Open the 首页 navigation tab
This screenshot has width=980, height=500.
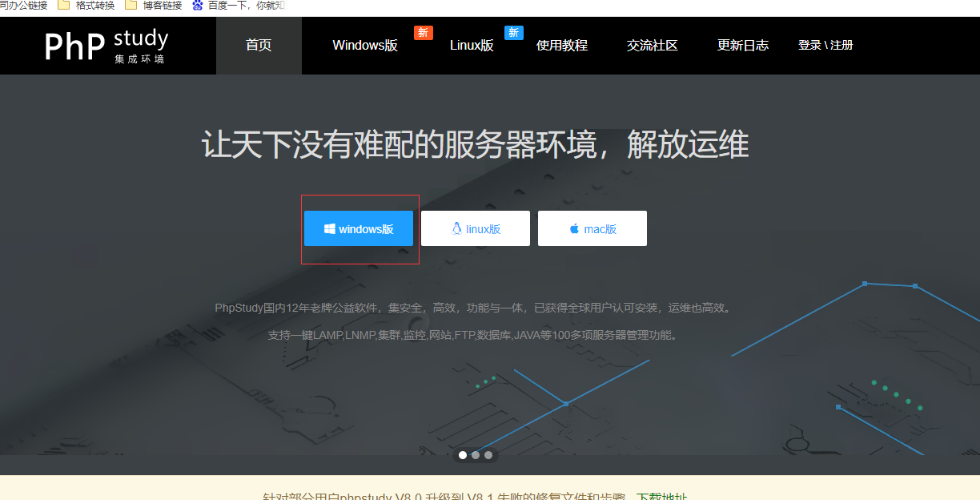coord(259,46)
